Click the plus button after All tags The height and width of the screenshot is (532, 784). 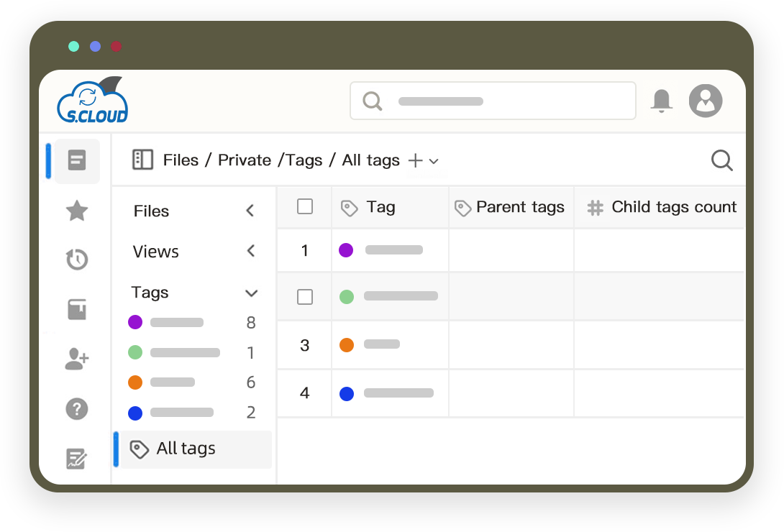pyautogui.click(x=415, y=160)
